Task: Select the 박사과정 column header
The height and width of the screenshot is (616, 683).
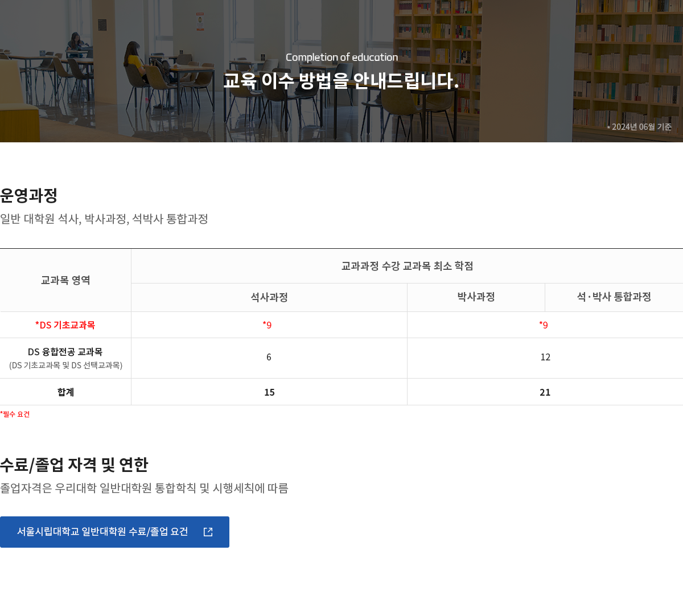Action: coord(476,297)
